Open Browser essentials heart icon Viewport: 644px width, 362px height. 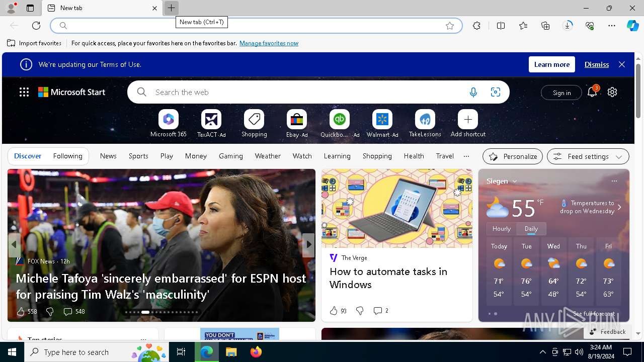coord(590,26)
